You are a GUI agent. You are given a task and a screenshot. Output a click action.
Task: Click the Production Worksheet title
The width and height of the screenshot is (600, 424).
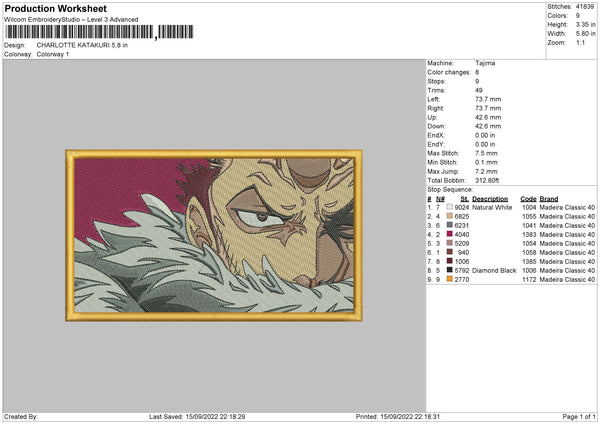coord(55,8)
